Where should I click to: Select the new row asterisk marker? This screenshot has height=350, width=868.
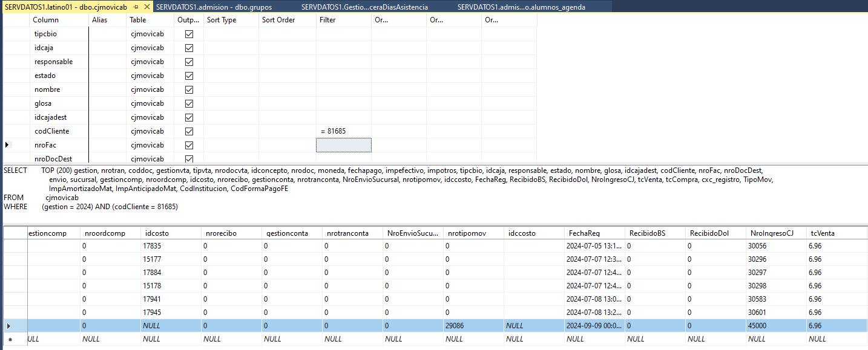click(x=9, y=340)
